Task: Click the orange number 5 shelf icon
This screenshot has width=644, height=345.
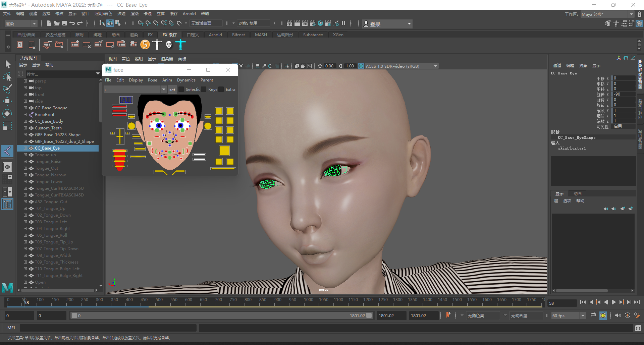Action: 145,44
